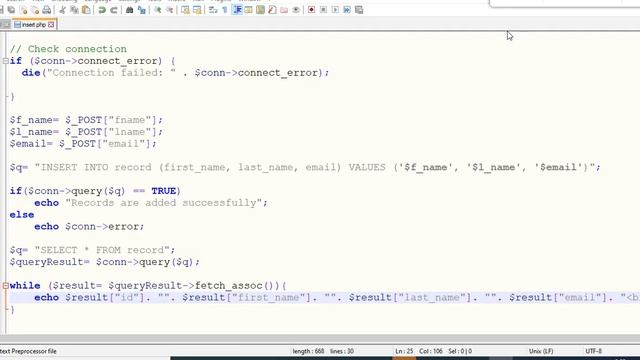The width and height of the screenshot is (640, 360).
Task: Click the UTF-8 encoding status entry
Action: pyautogui.click(x=593, y=351)
